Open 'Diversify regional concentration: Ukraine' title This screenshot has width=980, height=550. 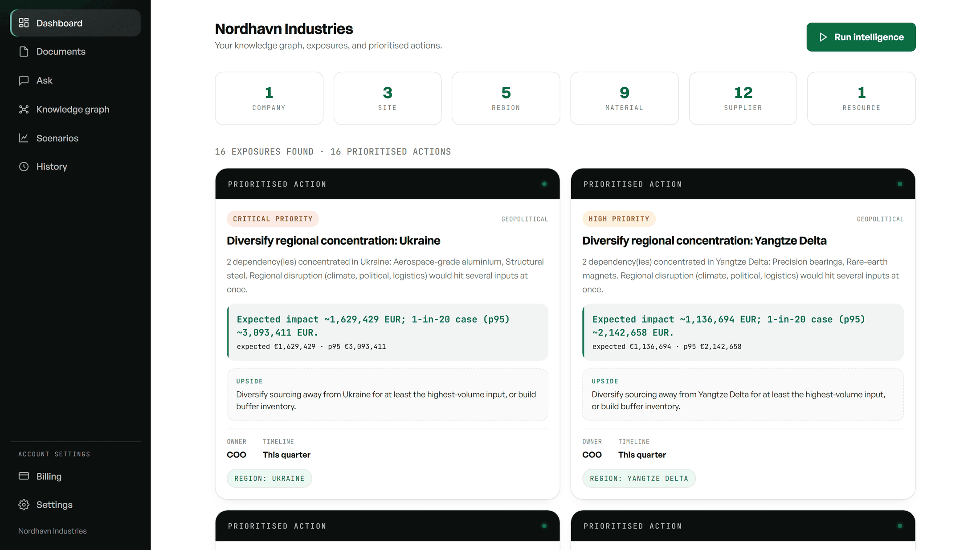tap(334, 241)
